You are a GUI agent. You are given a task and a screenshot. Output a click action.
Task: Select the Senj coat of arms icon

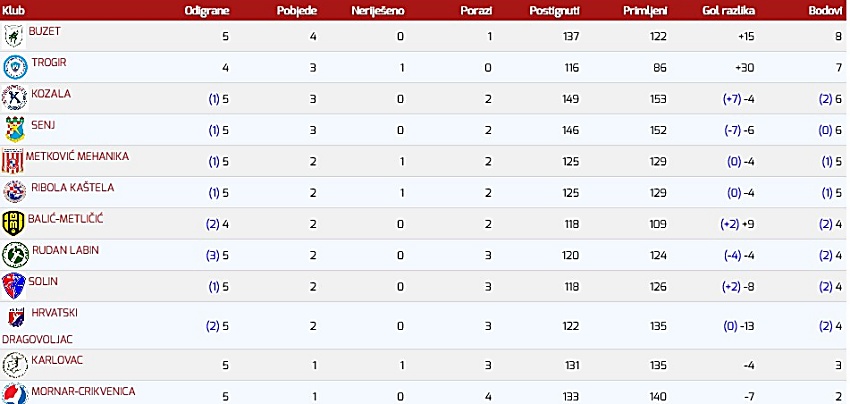point(15,129)
